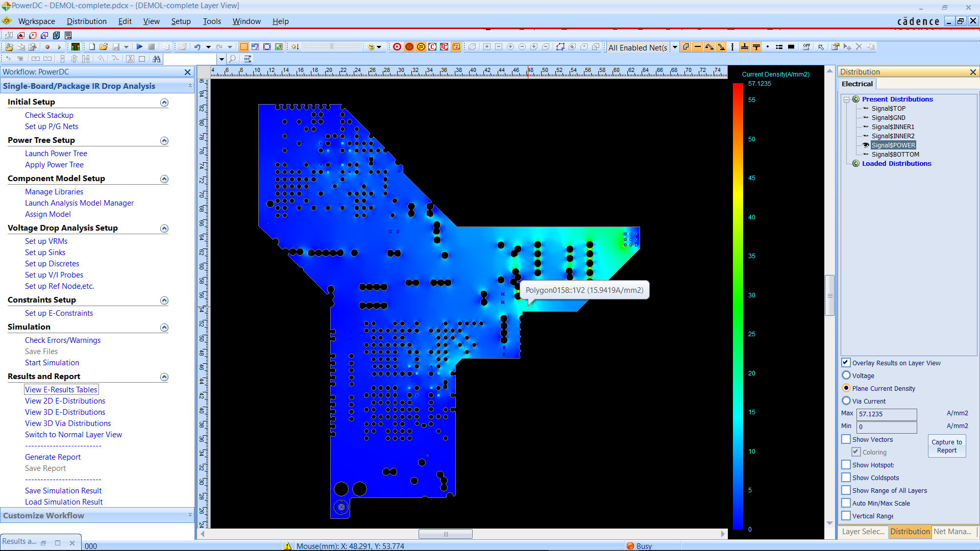Click the Undo arrow toolbar icon

point(197,46)
